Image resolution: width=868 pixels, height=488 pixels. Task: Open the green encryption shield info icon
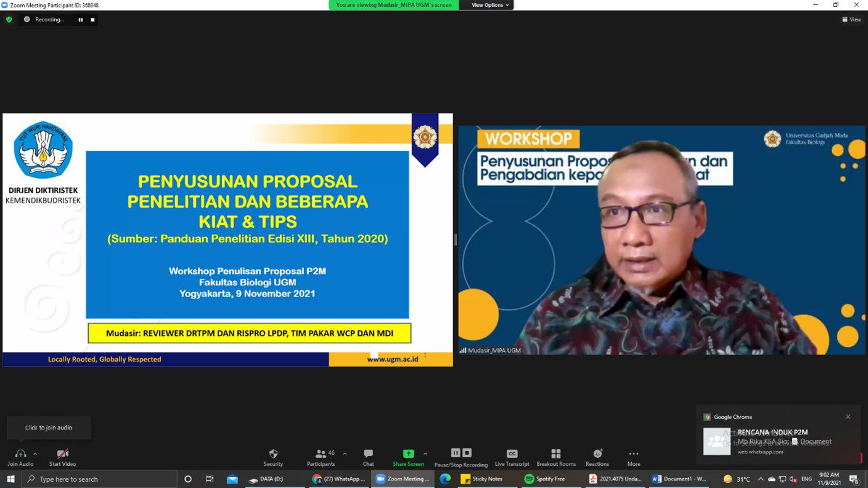click(9, 20)
